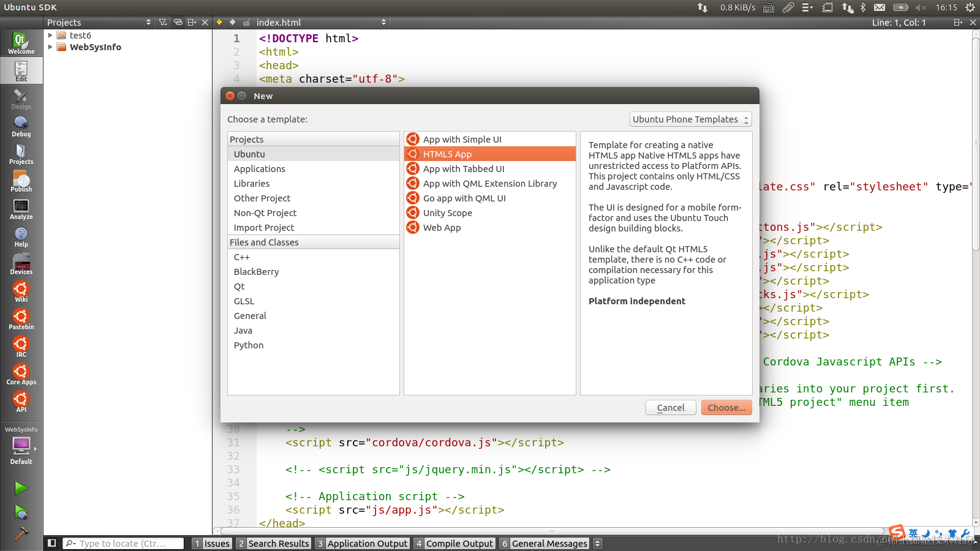Expand the WebSysInfo project tree
980x551 pixels.
(50, 47)
